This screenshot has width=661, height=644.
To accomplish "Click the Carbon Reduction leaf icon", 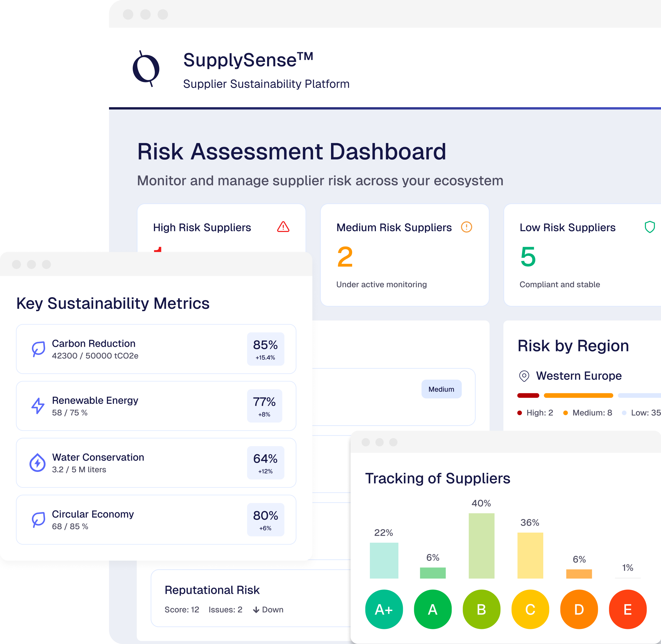I will tap(38, 349).
